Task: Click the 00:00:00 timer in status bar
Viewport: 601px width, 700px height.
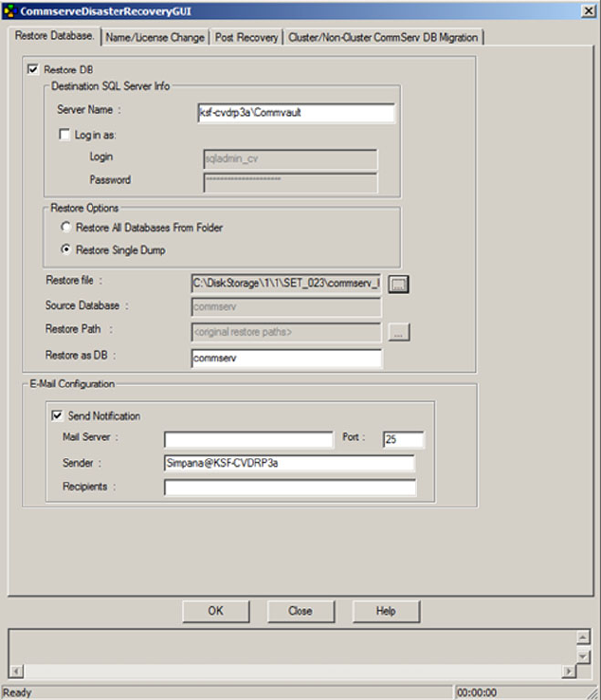Action: point(477,692)
